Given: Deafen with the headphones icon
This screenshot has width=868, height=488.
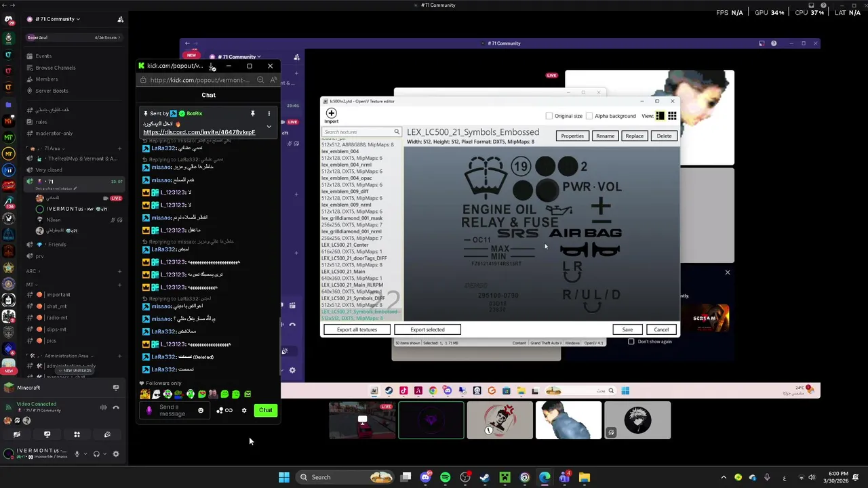Looking at the screenshot, I should [x=96, y=454].
